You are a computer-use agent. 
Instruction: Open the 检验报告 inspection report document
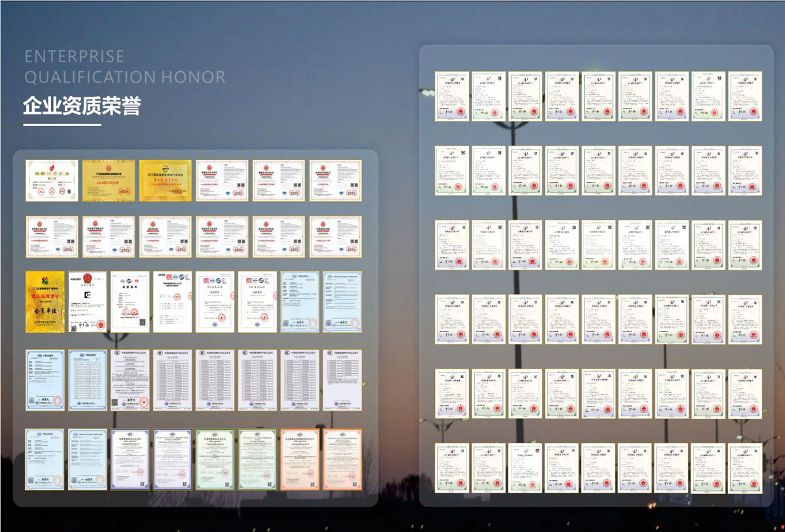coord(130,301)
